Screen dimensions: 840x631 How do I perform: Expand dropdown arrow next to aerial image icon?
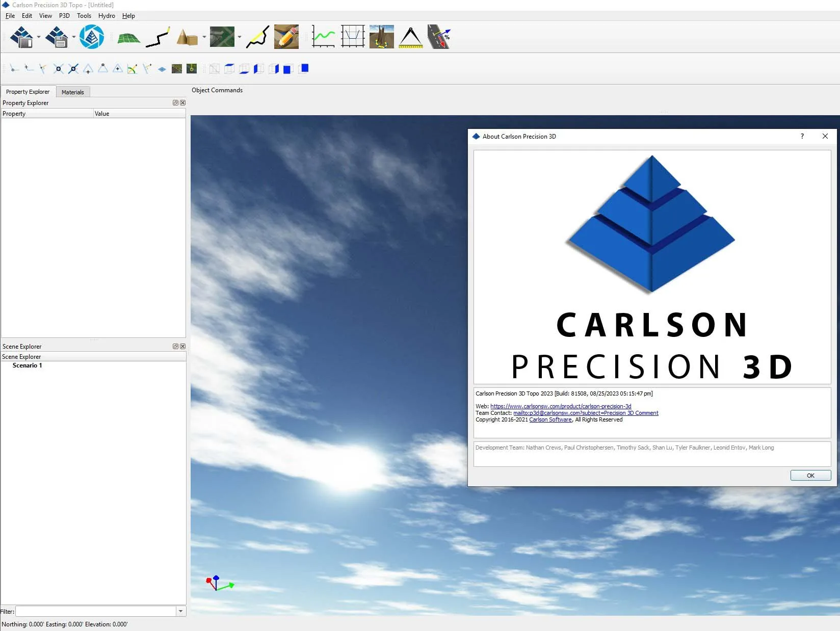pos(240,37)
